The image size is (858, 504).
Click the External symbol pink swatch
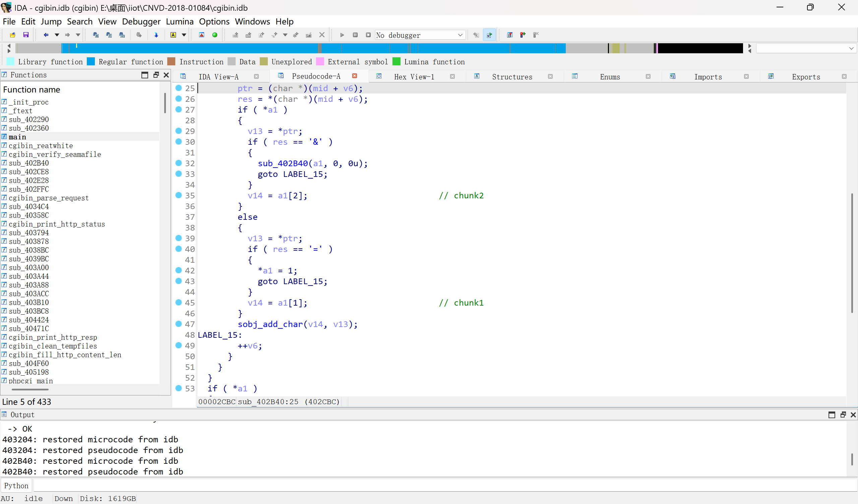pyautogui.click(x=320, y=61)
